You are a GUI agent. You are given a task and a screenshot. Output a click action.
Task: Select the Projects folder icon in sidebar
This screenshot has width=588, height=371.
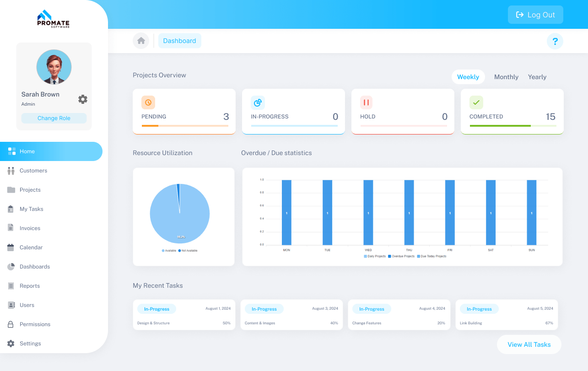click(x=11, y=190)
